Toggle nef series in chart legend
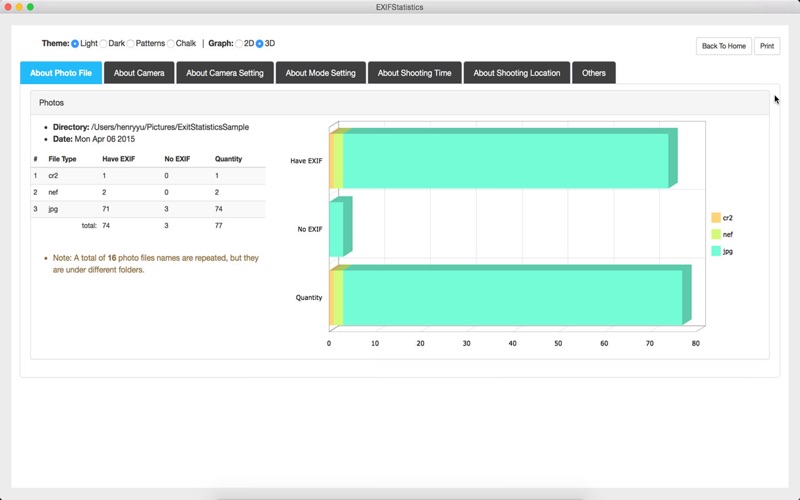This screenshot has width=800, height=500. click(722, 235)
